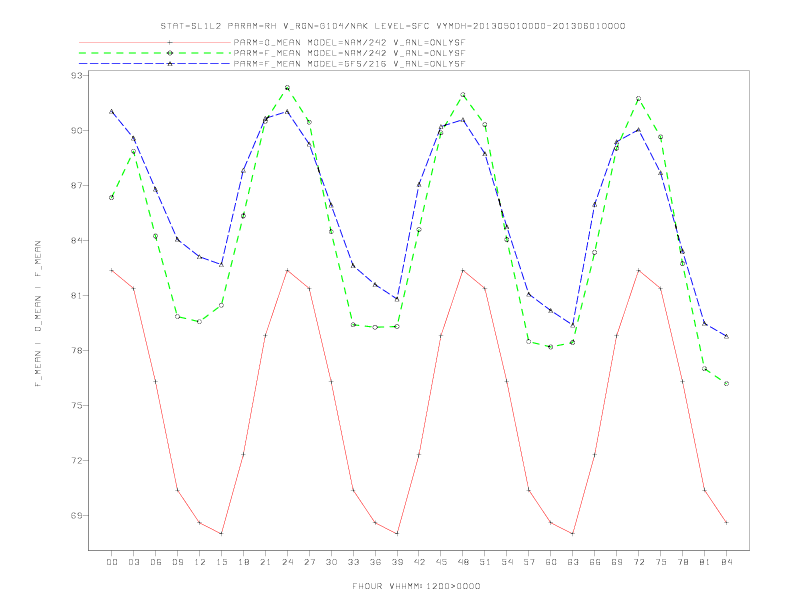Click the x-axis forecast hour label 36
The image size is (792, 612).
click(375, 562)
